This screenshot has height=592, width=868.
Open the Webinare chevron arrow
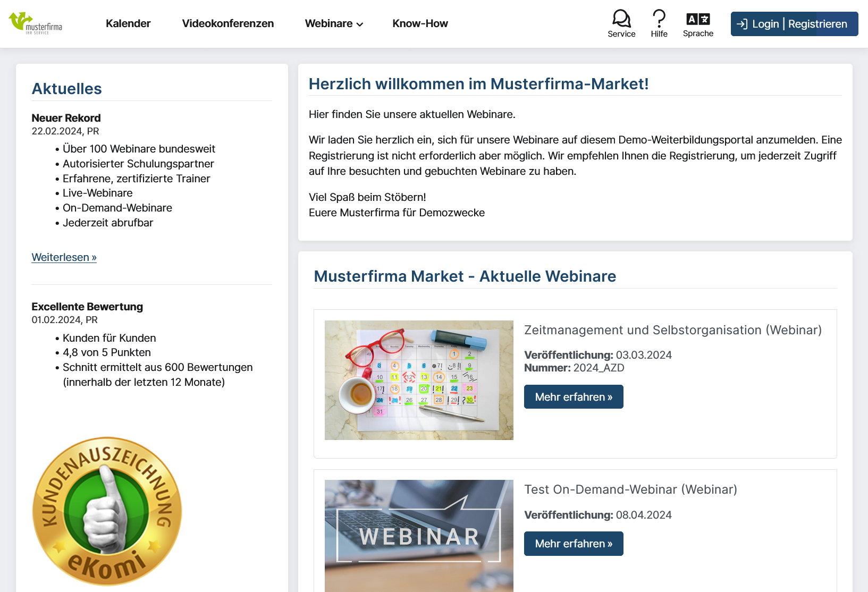pyautogui.click(x=360, y=24)
